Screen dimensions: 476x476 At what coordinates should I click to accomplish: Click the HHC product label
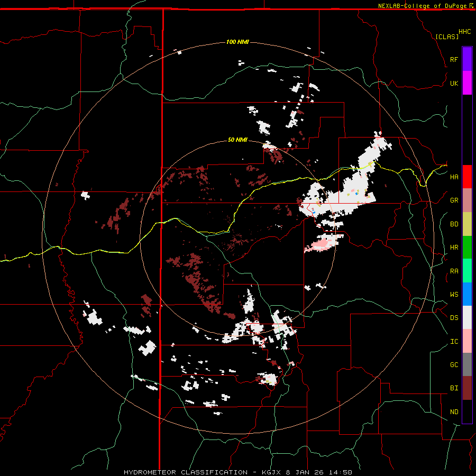464,32
